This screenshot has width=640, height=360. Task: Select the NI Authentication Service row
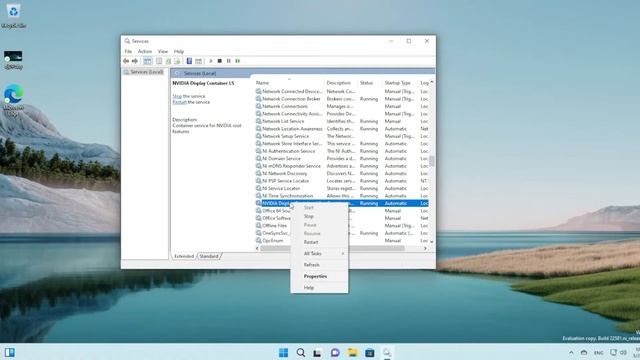pos(341,151)
